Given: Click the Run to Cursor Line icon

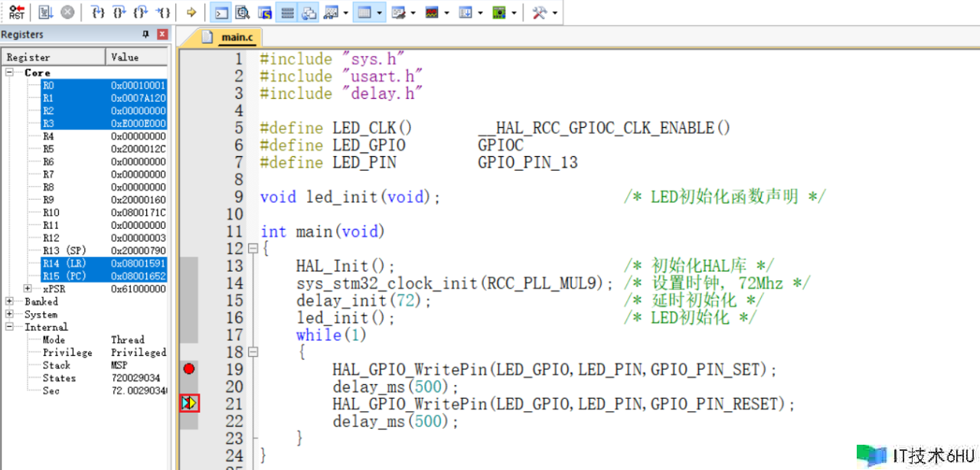Looking at the screenshot, I should pyautogui.click(x=163, y=12).
